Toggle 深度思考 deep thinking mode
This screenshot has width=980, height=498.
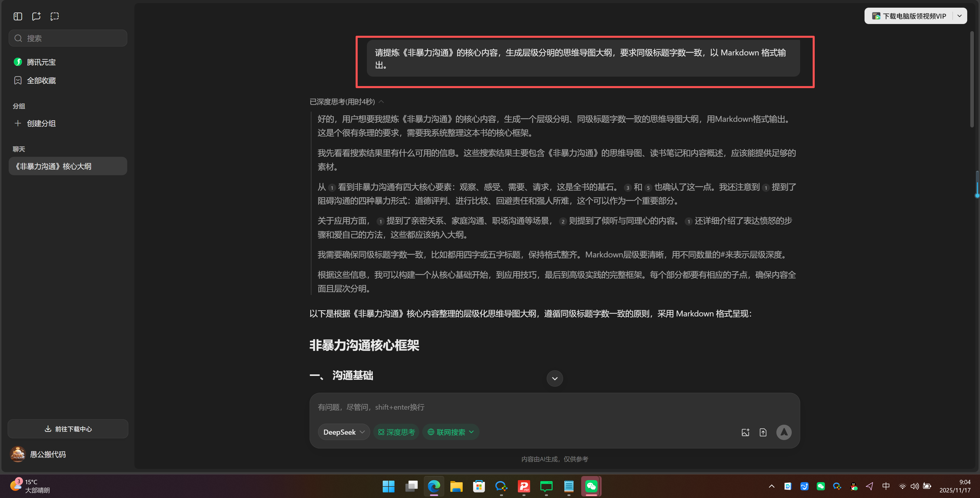tap(396, 432)
